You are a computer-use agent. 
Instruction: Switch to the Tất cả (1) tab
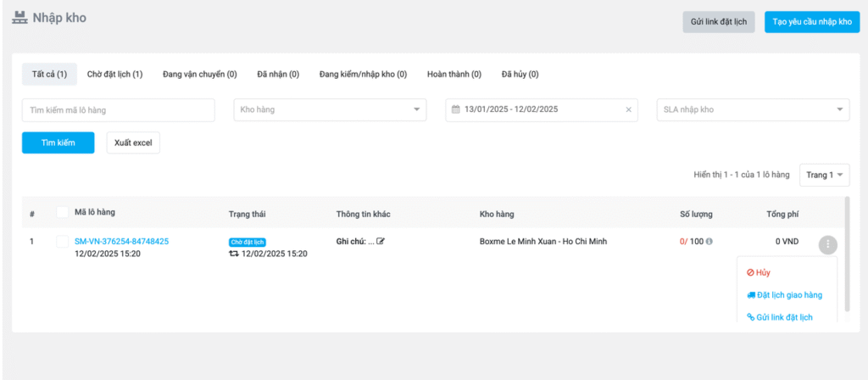[x=49, y=75]
